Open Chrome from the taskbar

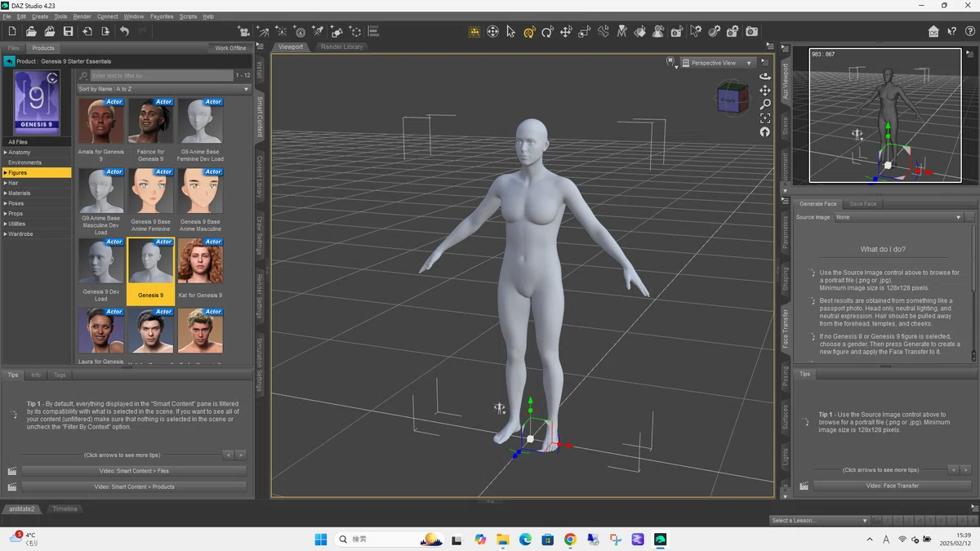click(x=570, y=539)
